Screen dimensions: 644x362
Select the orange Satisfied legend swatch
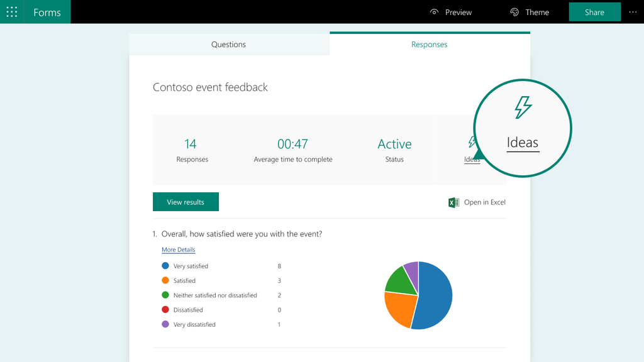pyautogui.click(x=165, y=281)
